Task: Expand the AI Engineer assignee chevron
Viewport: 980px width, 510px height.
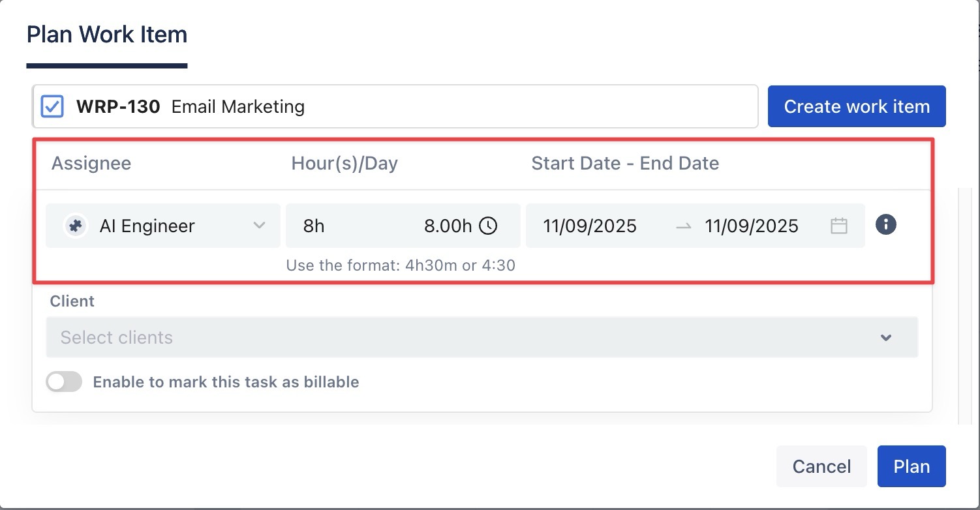Action: point(259,226)
